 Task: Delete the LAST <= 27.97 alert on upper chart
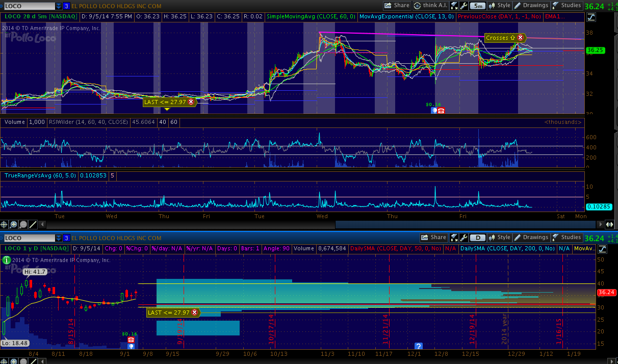pos(191,102)
